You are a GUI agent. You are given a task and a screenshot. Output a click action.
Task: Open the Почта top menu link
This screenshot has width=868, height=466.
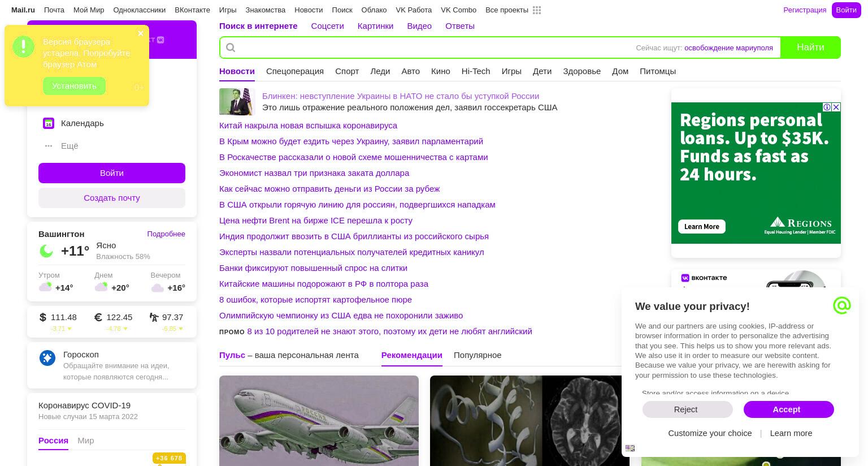coord(54,10)
